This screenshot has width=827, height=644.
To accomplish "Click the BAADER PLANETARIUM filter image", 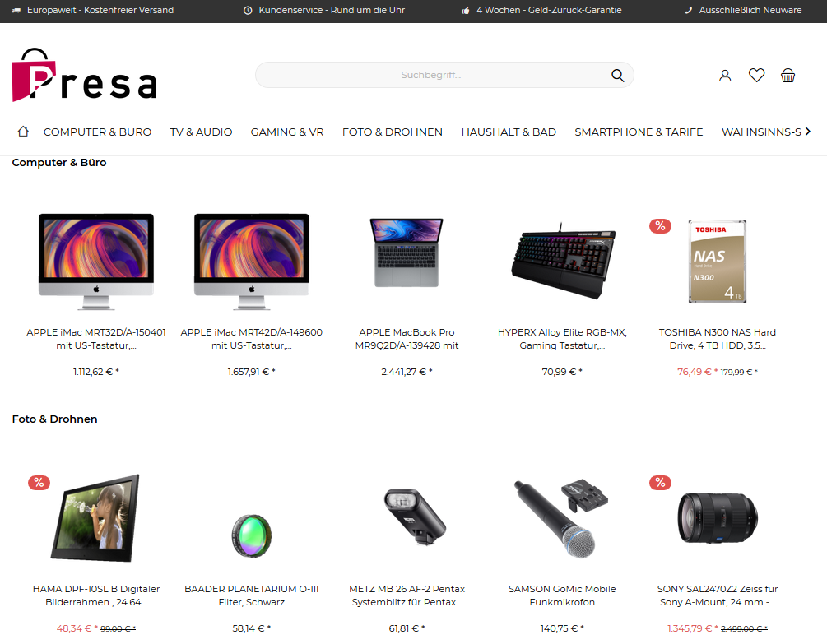I will (x=252, y=536).
